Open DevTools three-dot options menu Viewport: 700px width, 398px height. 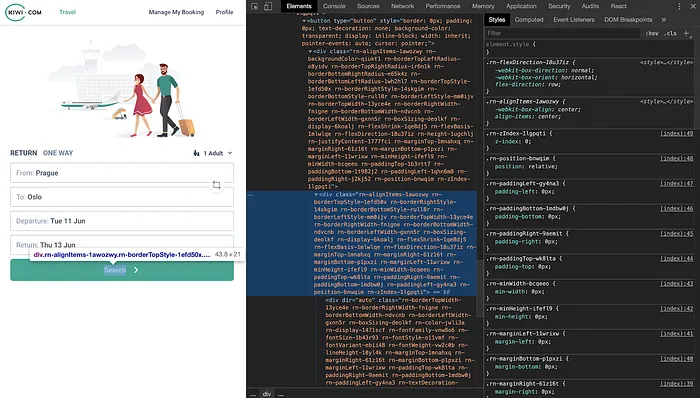[679, 6]
